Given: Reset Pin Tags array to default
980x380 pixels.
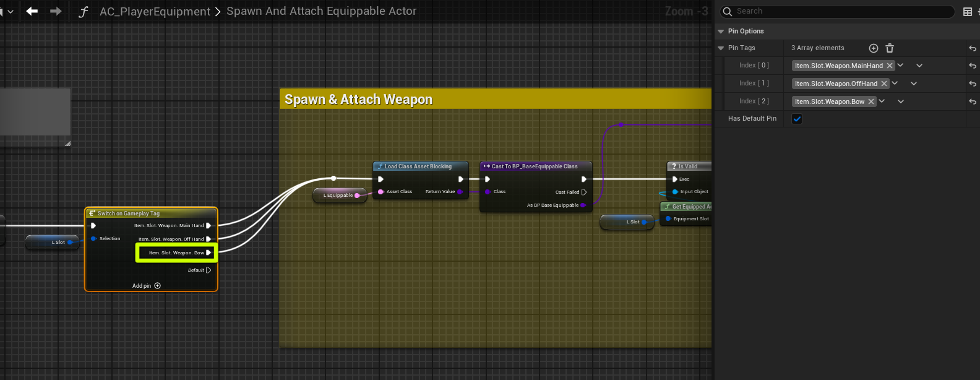Looking at the screenshot, I should (973, 48).
